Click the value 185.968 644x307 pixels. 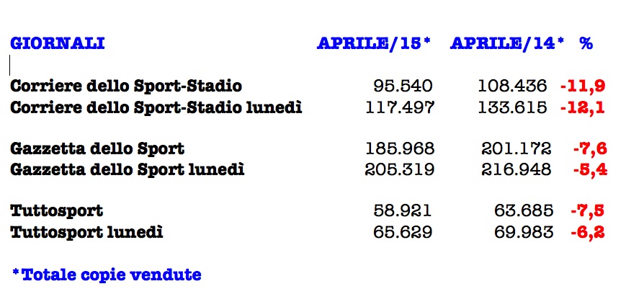pyautogui.click(x=401, y=149)
